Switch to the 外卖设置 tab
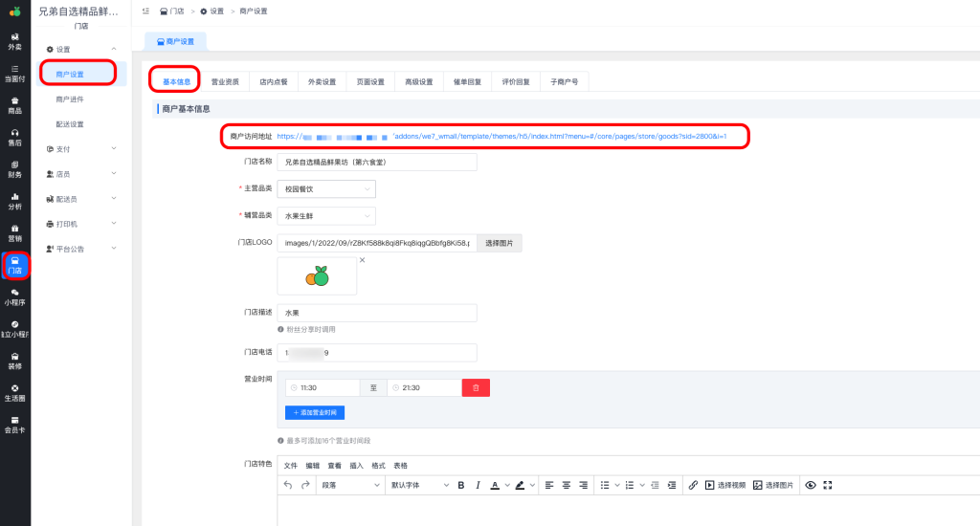 [x=322, y=82]
